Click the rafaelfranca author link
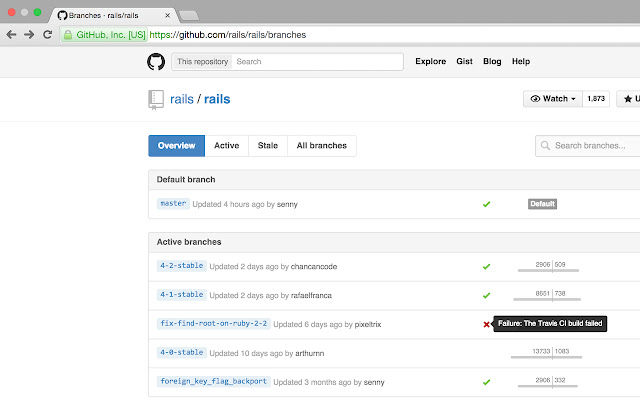Viewport: 640px width, 400px height. point(311,296)
